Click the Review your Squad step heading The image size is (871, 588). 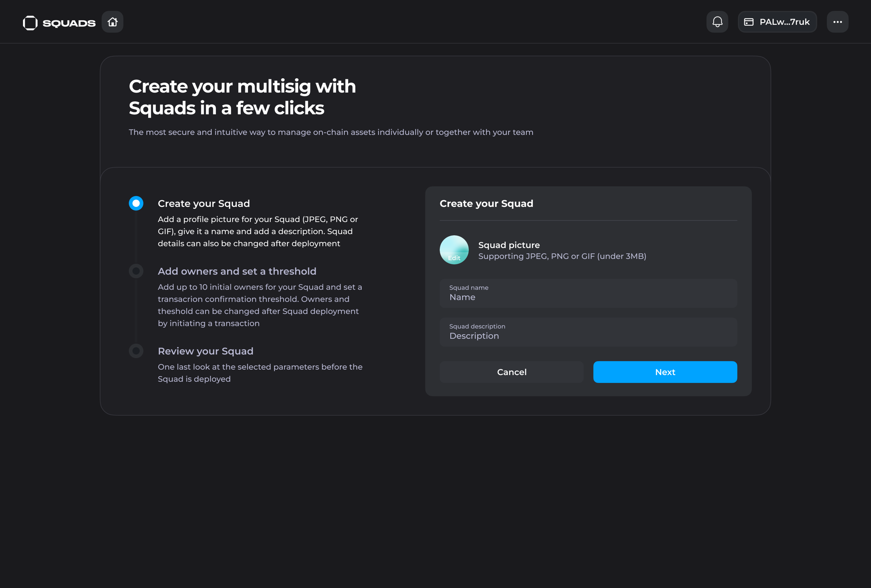tap(206, 351)
